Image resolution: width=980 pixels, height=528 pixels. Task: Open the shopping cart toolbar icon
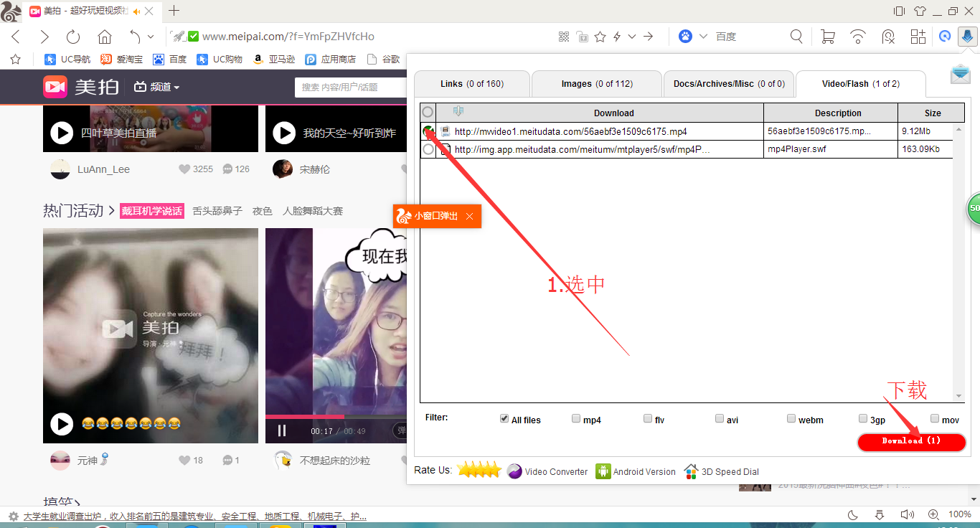(x=827, y=37)
